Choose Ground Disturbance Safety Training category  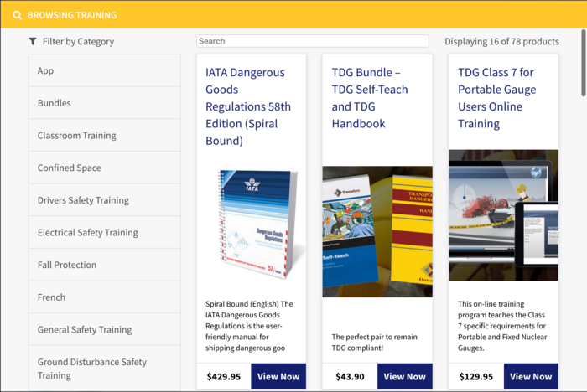coord(105,369)
